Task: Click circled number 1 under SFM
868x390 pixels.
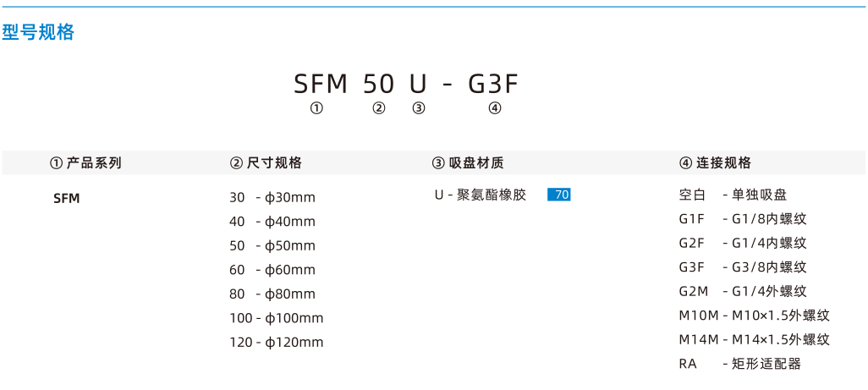Action: (316, 108)
